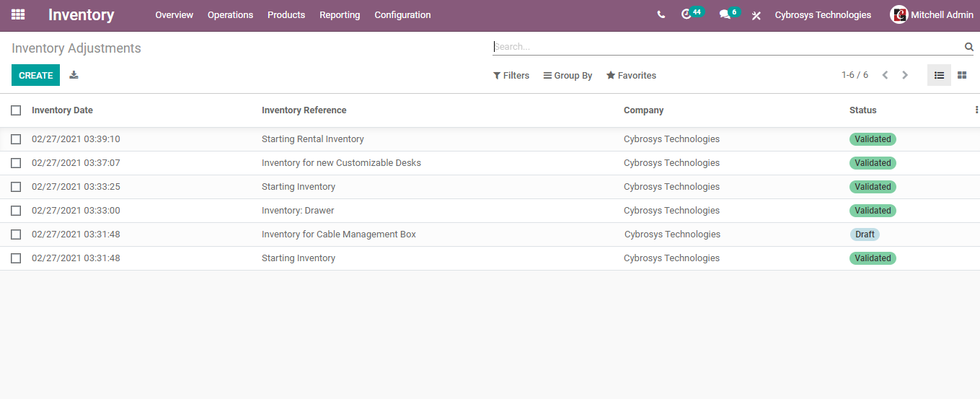Click Validated badge on Starting Rental Inventory
Screen dimensions: 980x399
(x=873, y=139)
